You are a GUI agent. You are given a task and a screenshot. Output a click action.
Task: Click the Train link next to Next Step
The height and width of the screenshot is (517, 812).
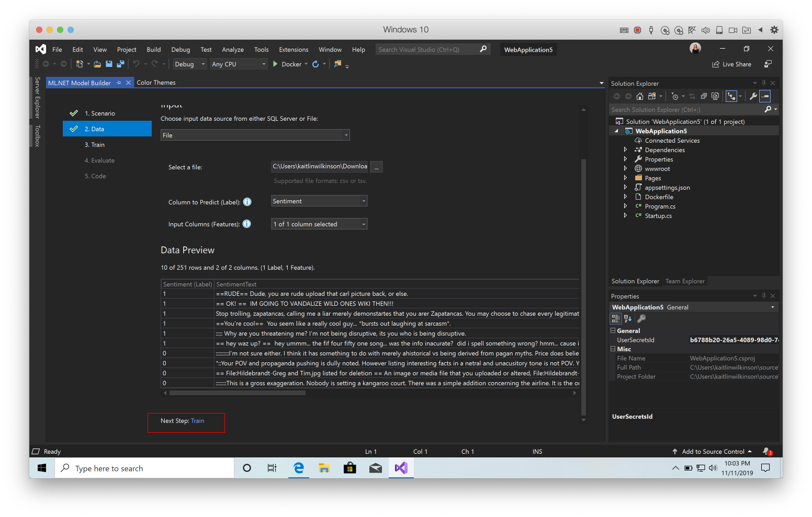click(197, 421)
